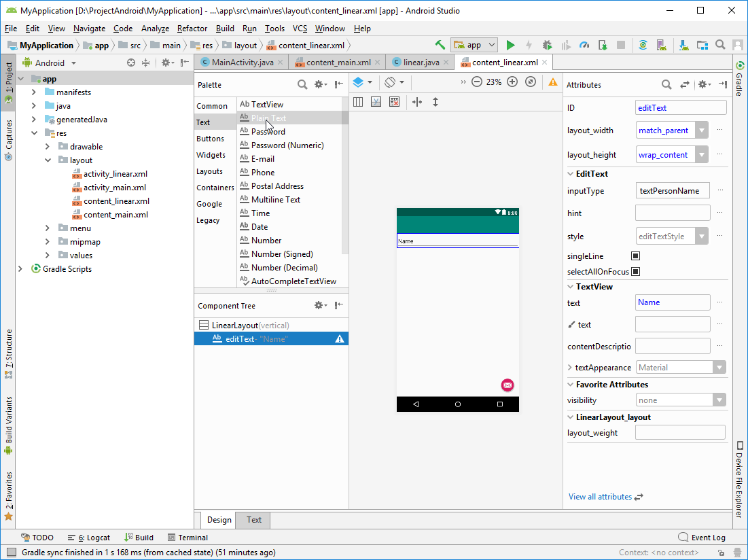Expand the manifests folder
The image size is (748, 560).
34,92
